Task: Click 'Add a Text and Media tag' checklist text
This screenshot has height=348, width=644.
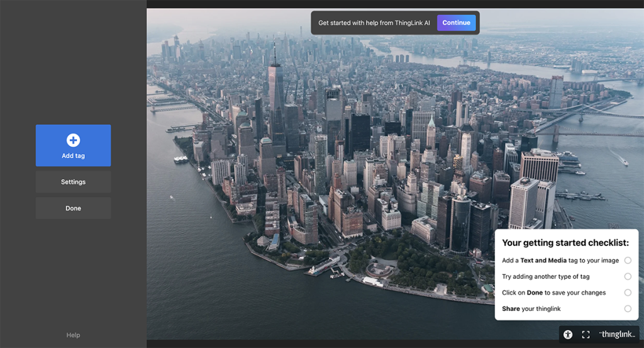Action: (x=560, y=261)
